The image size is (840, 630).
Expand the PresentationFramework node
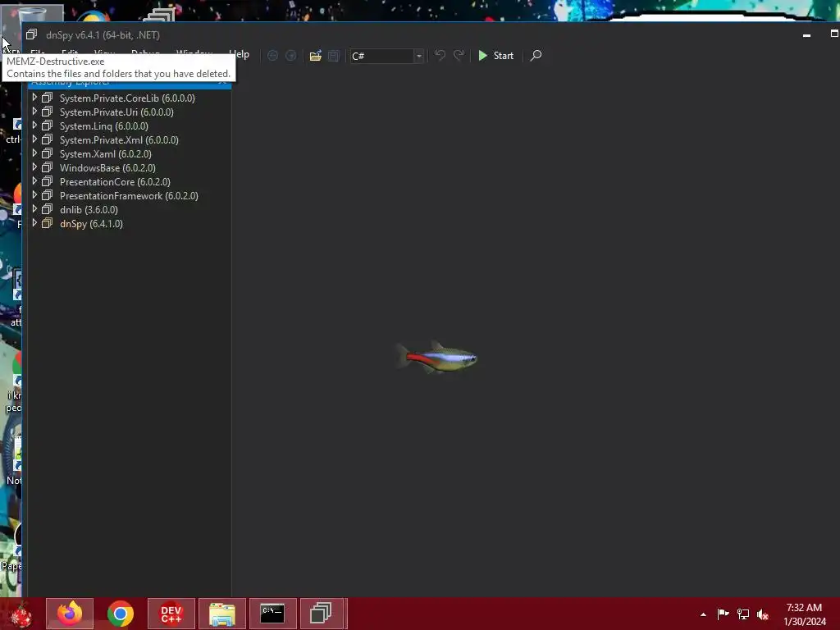[x=34, y=195]
